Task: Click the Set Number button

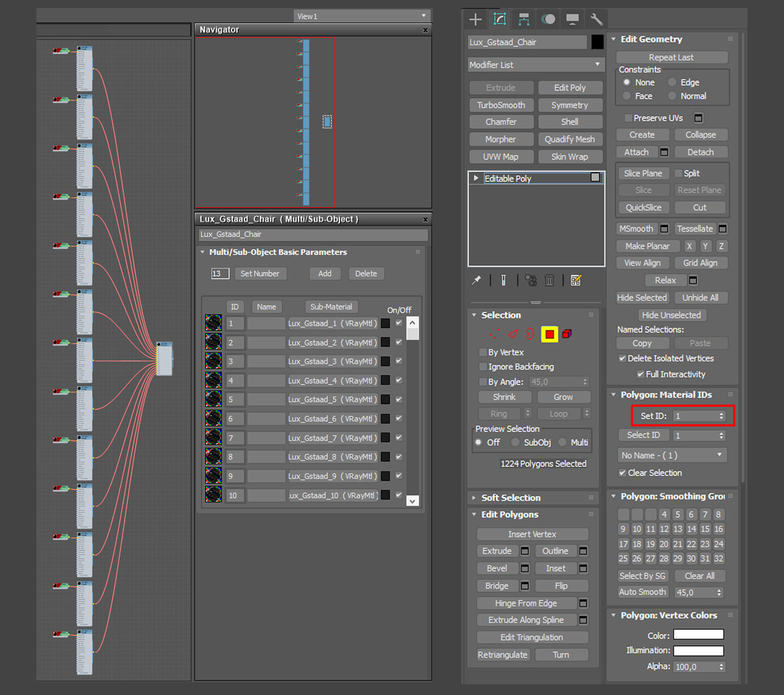Action: tap(260, 273)
